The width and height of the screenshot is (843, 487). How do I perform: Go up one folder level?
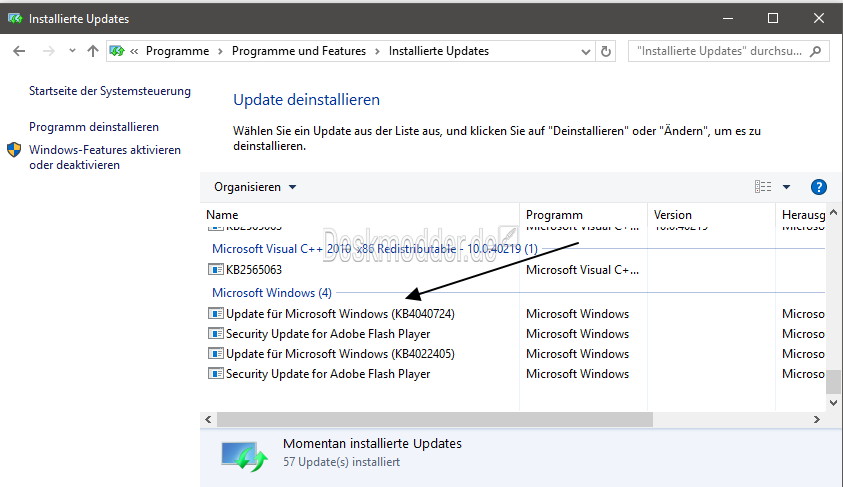pos(92,51)
